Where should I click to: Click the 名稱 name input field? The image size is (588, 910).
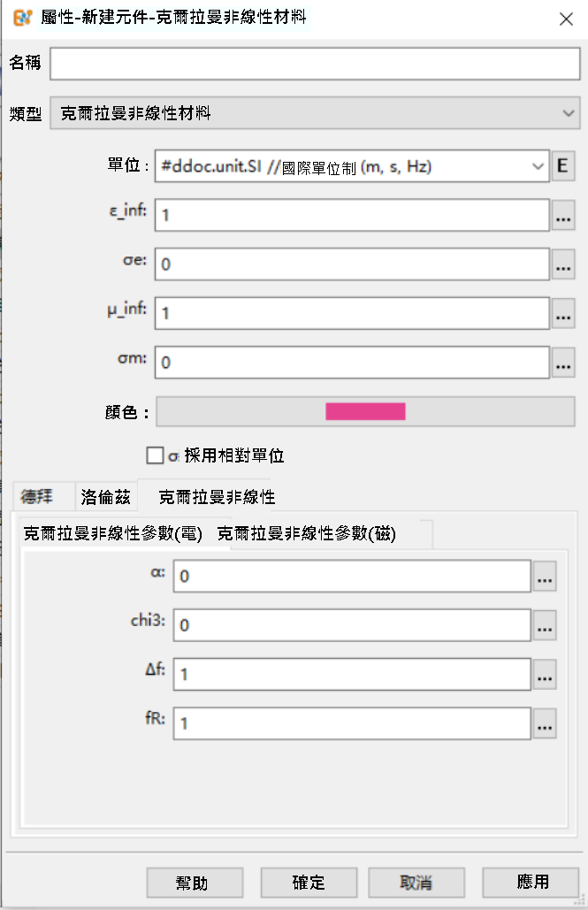pyautogui.click(x=315, y=64)
